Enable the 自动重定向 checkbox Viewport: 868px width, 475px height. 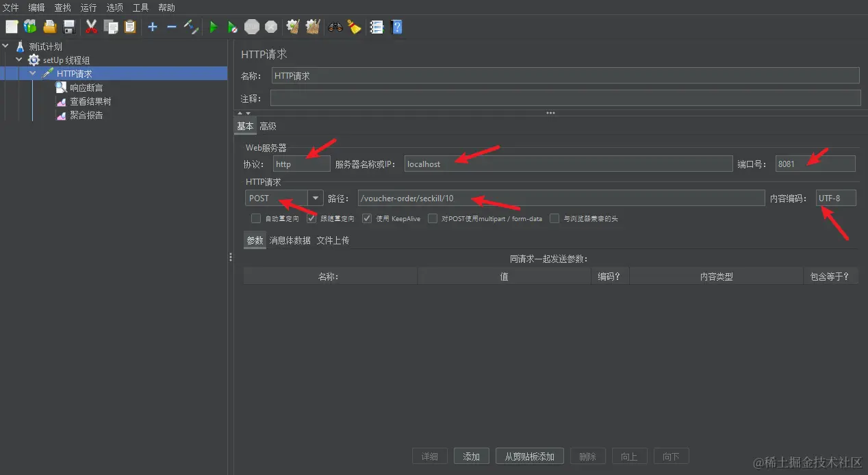click(256, 218)
